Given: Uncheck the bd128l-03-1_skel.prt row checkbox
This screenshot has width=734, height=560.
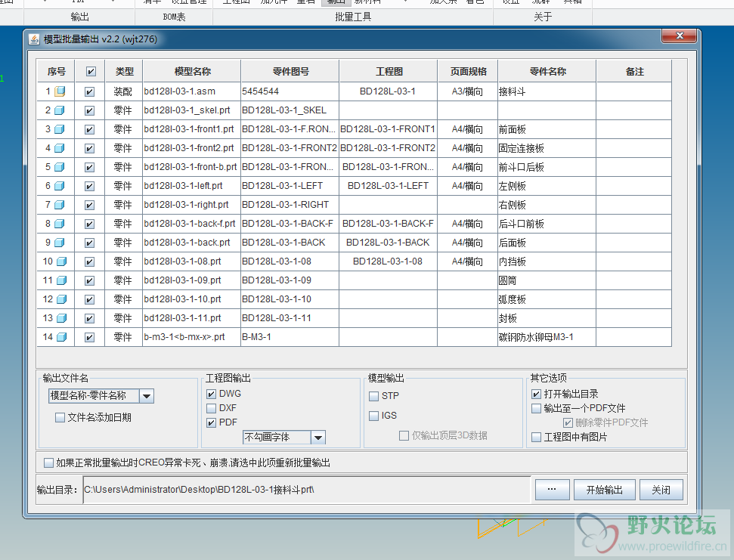Looking at the screenshot, I should [x=89, y=110].
